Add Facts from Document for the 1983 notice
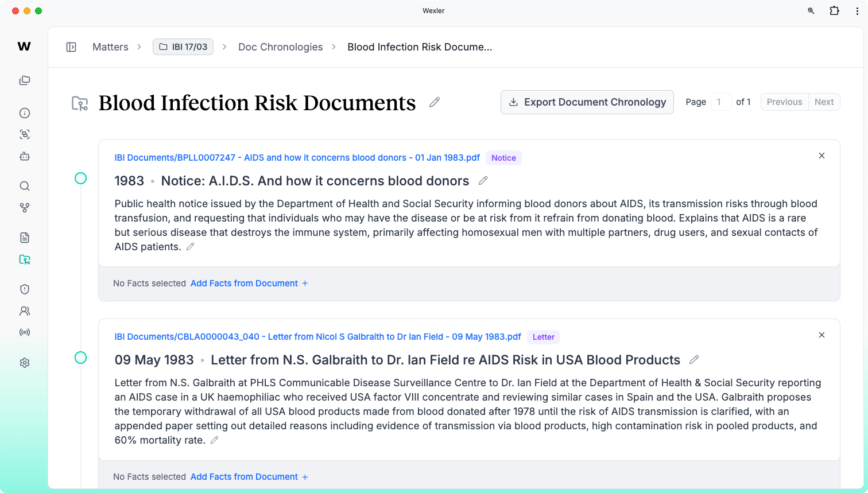868x493 pixels. [249, 284]
